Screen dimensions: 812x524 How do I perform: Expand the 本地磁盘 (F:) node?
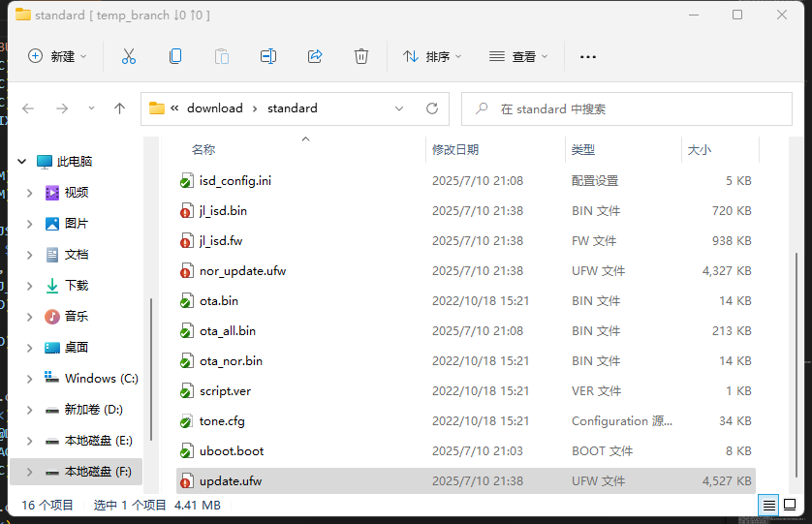pos(29,473)
